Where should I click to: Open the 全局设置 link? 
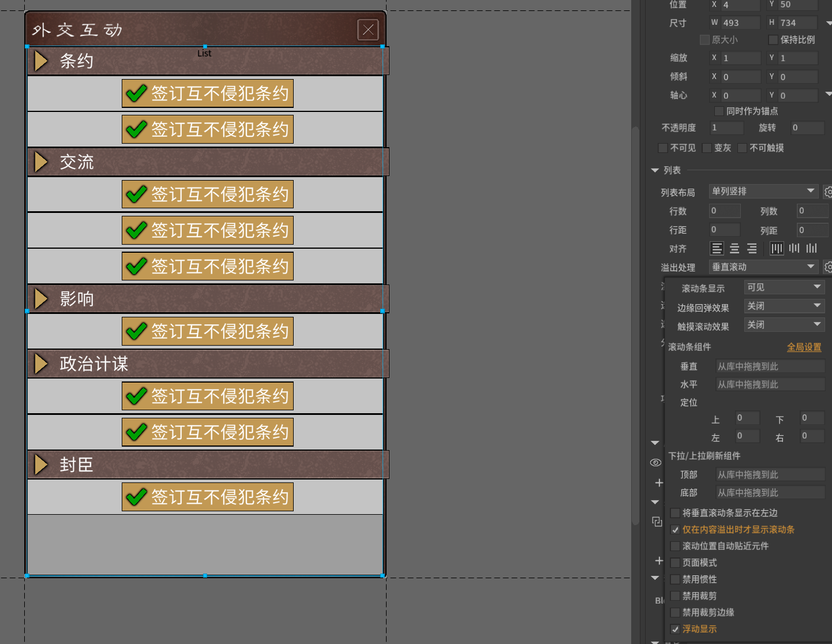pos(804,347)
